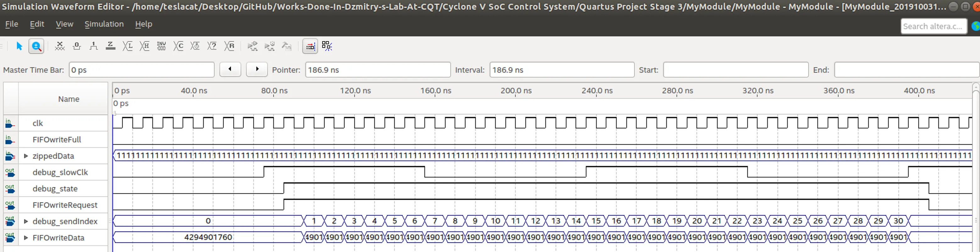The width and height of the screenshot is (980, 252).
Task: Select the arrow Selection tool
Action: click(x=19, y=46)
